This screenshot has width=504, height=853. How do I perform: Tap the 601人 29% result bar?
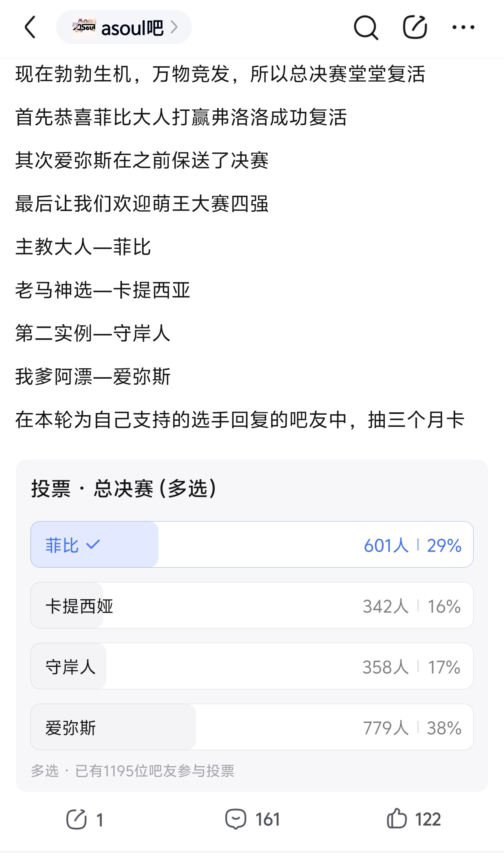click(412, 545)
